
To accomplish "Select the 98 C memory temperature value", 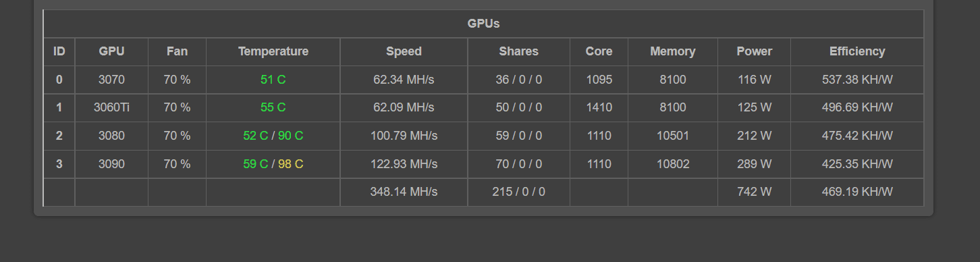I will click(x=290, y=164).
